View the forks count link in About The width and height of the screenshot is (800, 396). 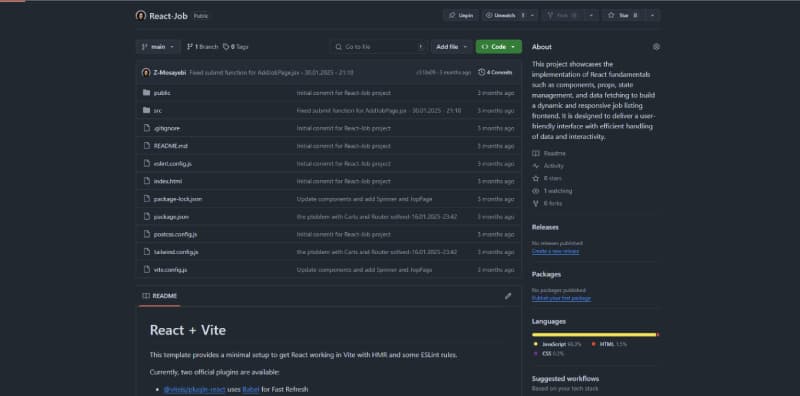coord(547,203)
